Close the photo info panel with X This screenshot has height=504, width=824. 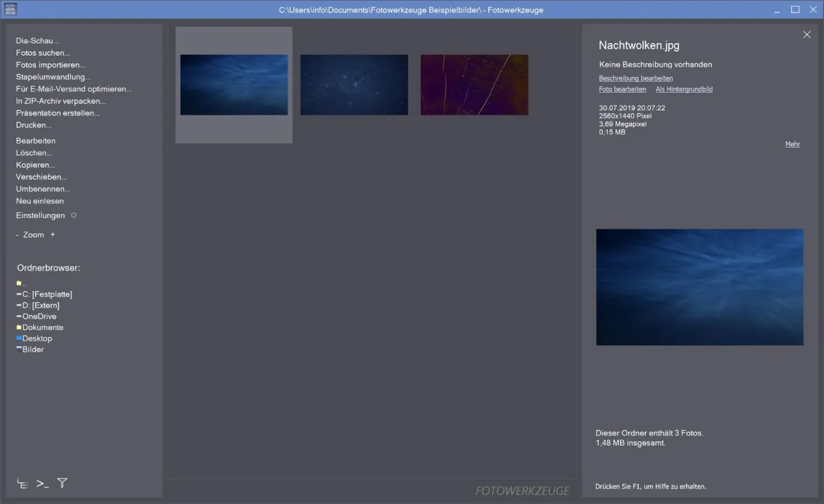(807, 35)
